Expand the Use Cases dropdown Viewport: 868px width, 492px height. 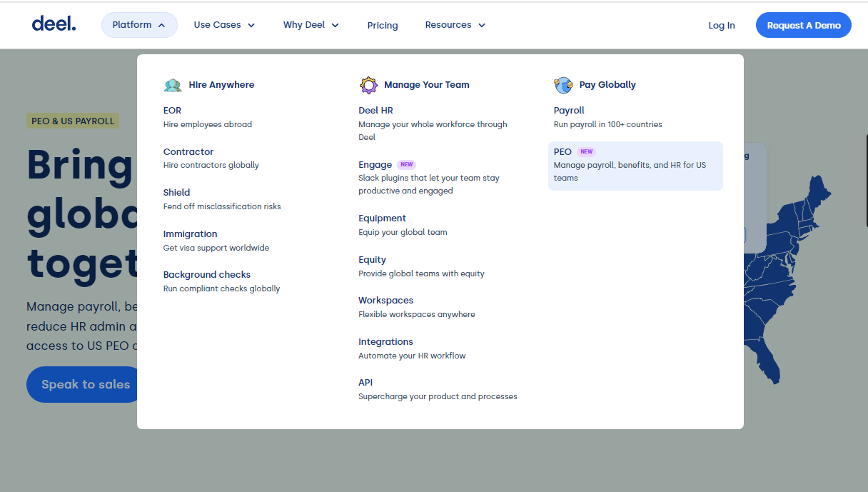click(x=224, y=24)
